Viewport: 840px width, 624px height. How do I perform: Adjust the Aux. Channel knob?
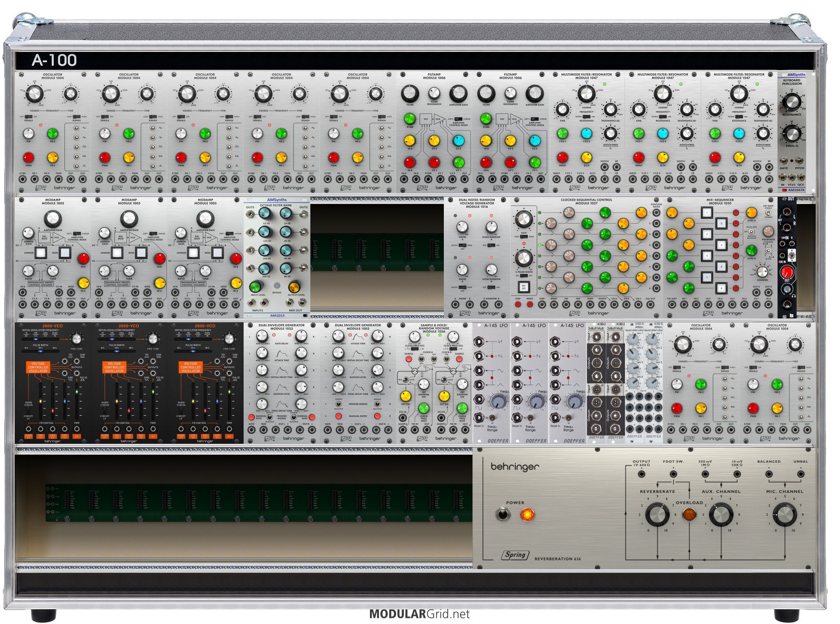(x=721, y=515)
